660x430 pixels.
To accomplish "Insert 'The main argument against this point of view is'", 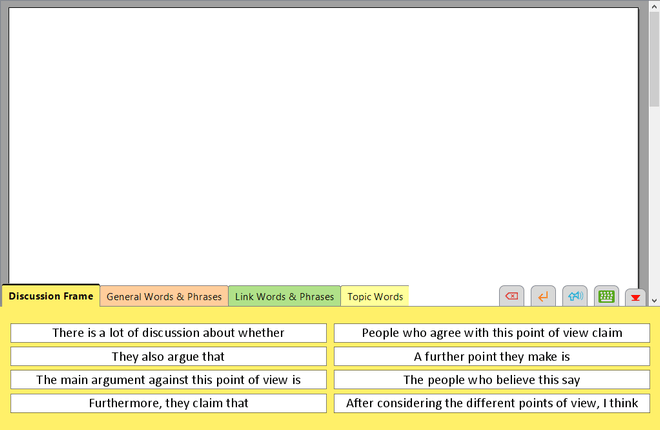I will pos(168,380).
